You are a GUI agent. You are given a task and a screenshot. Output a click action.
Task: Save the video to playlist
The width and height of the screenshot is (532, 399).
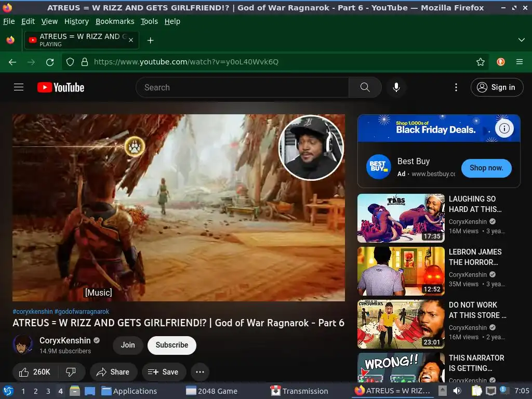(x=164, y=372)
